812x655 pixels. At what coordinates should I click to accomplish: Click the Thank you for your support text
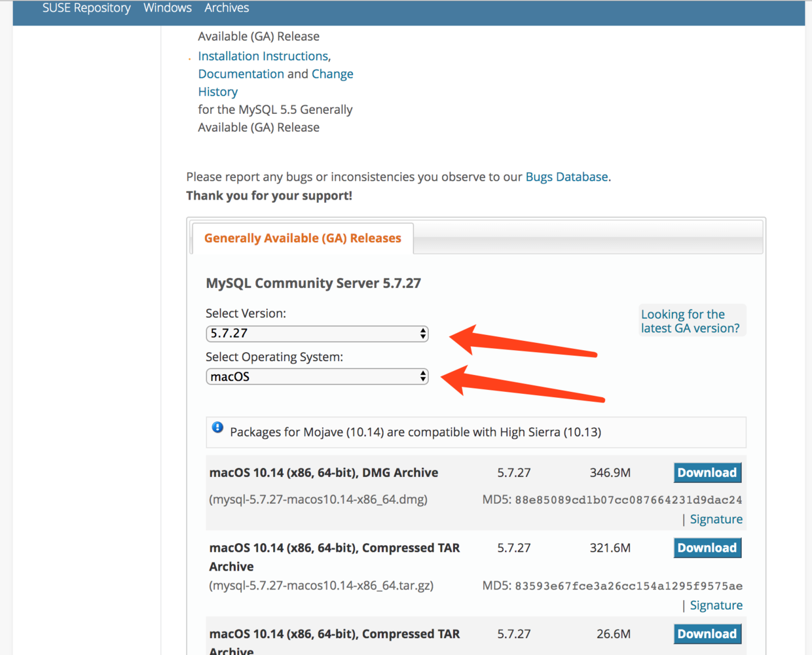pos(269,196)
